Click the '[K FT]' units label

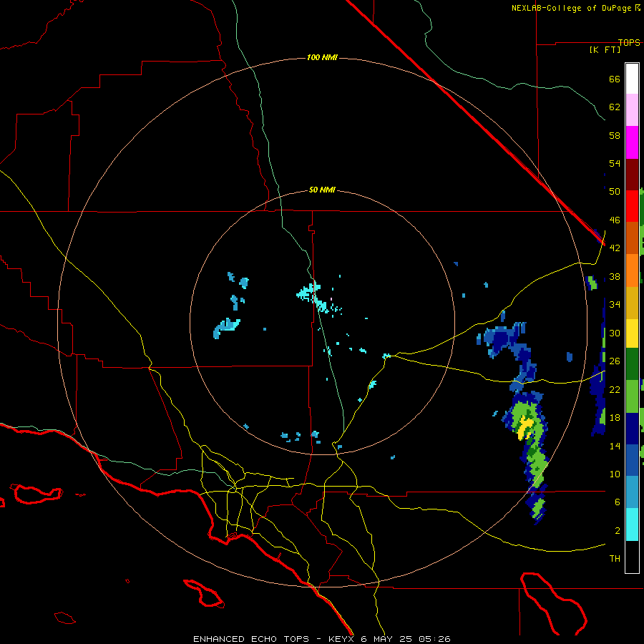click(605, 49)
